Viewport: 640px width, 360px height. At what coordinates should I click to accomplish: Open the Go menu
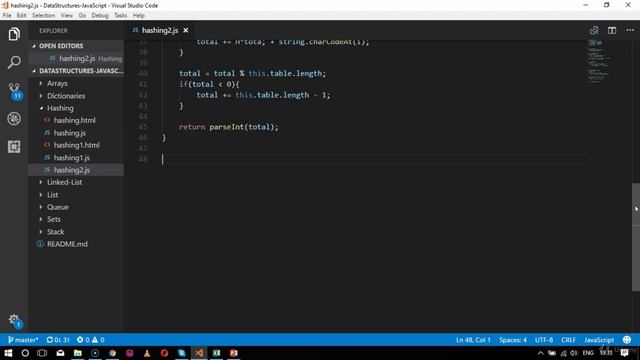(82, 15)
